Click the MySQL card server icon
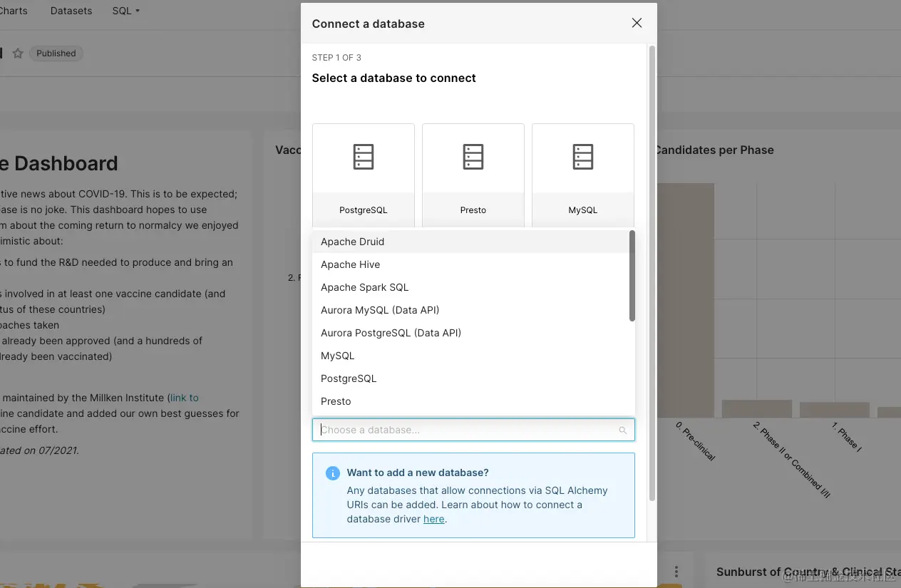Image resolution: width=901 pixels, height=588 pixels. (583, 157)
